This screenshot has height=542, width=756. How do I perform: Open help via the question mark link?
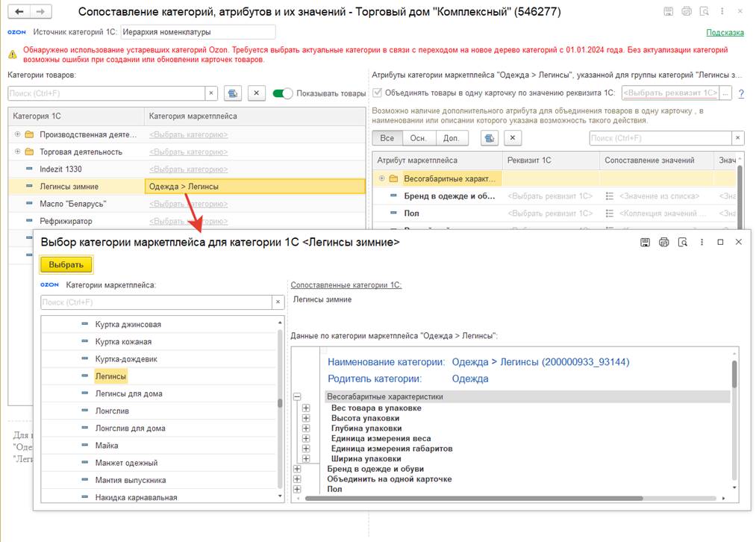click(x=741, y=93)
